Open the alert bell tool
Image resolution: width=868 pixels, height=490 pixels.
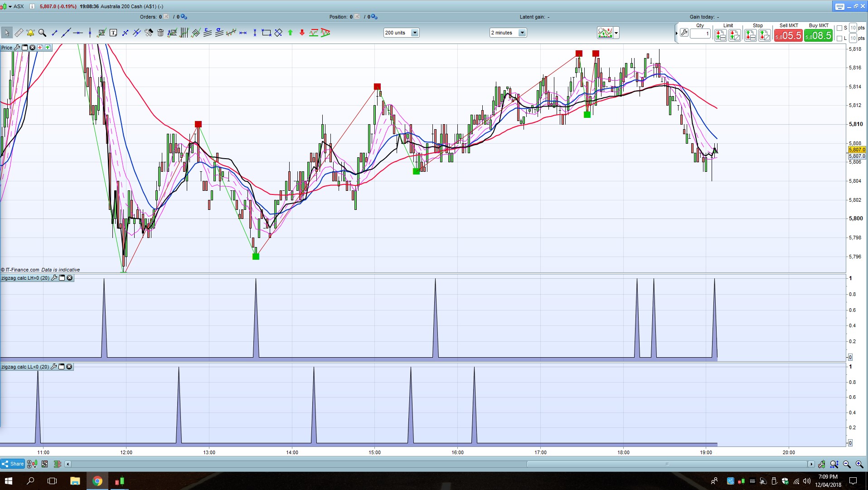click(x=30, y=33)
